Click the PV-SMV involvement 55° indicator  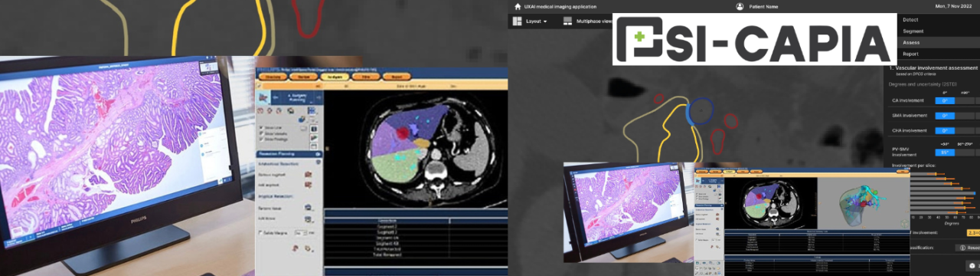click(945, 153)
